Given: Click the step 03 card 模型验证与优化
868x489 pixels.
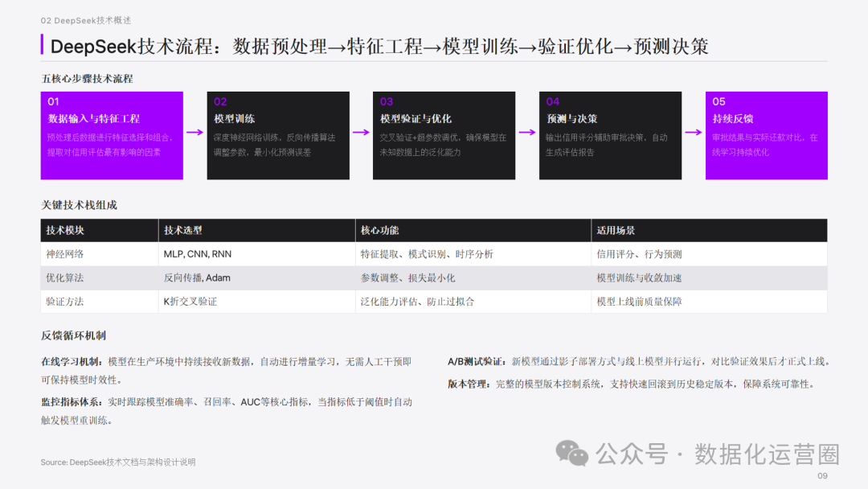Looking at the screenshot, I should [444, 136].
